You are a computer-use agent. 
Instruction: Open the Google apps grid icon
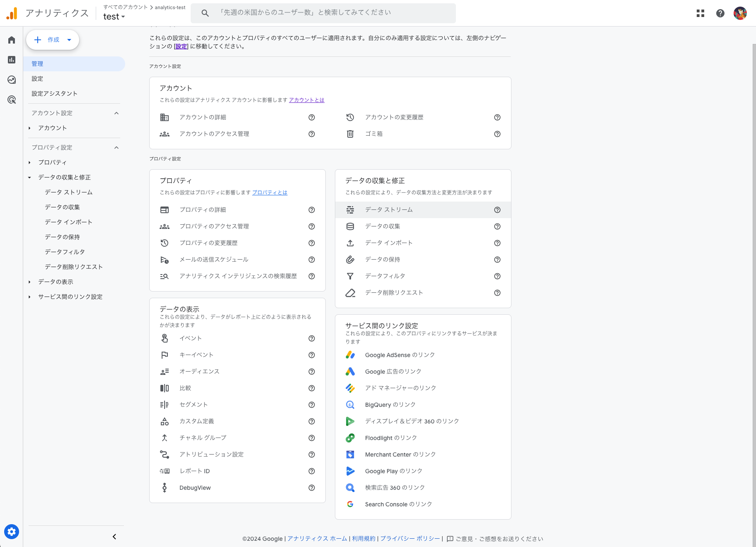(x=700, y=13)
